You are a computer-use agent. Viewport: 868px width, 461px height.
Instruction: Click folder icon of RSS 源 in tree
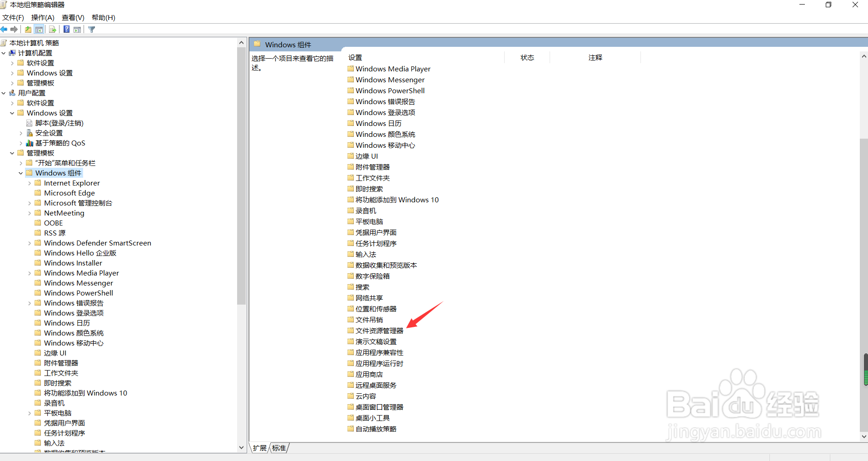(x=38, y=233)
